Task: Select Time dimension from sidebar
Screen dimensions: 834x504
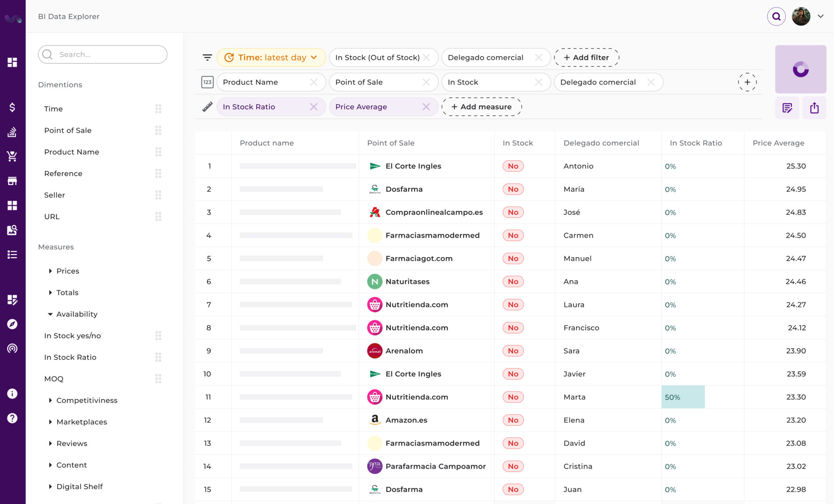Action: tap(53, 108)
